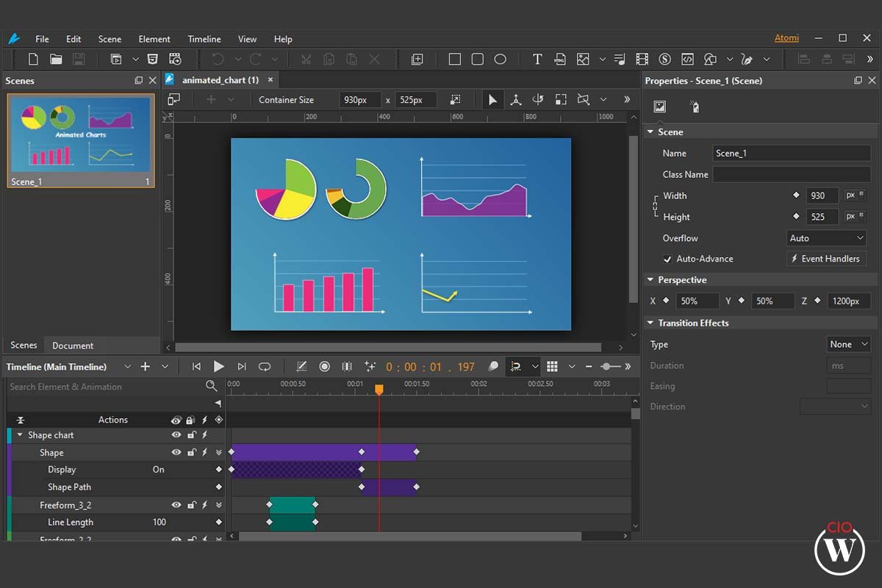The height and width of the screenshot is (588, 882).
Task: Open the Overflow Auto dropdown
Action: pyautogui.click(x=826, y=238)
